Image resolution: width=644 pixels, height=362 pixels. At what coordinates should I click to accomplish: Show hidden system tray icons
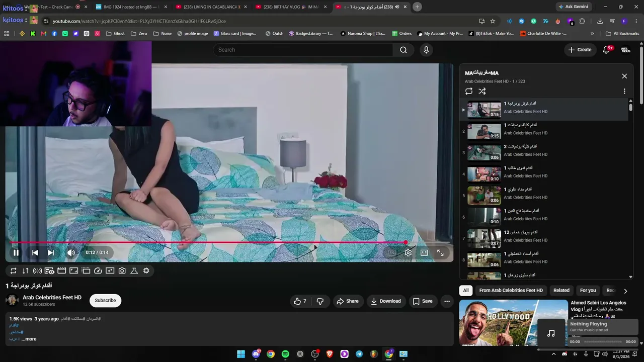555,354
